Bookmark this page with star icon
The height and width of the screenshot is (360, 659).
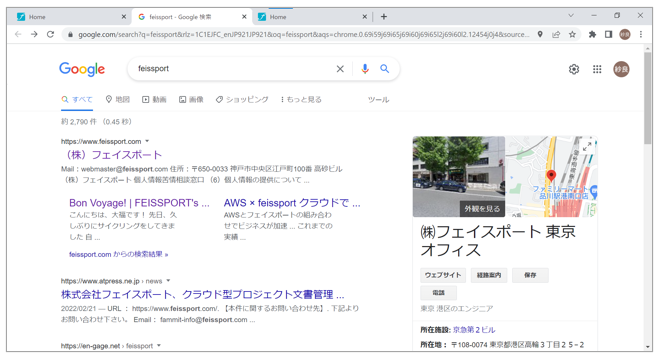pyautogui.click(x=572, y=34)
